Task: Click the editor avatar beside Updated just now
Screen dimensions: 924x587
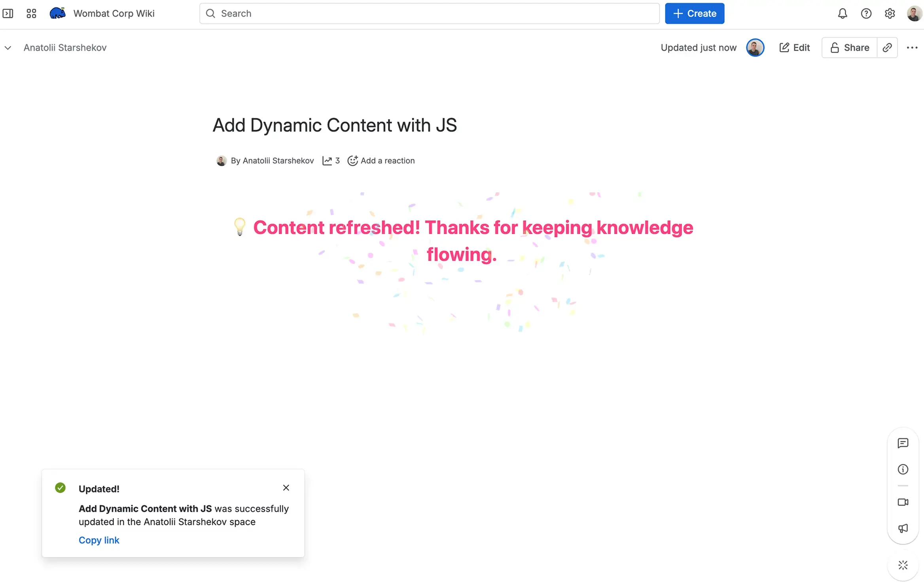Action: [755, 47]
